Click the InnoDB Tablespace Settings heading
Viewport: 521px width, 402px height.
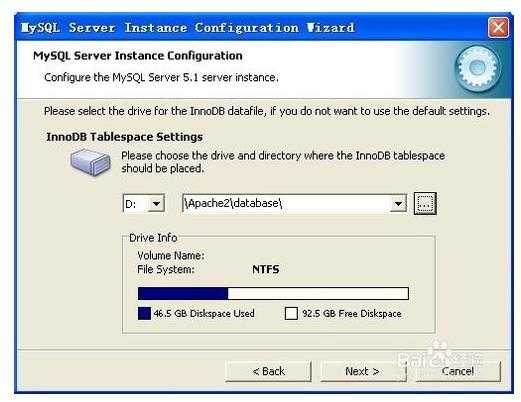(x=124, y=137)
